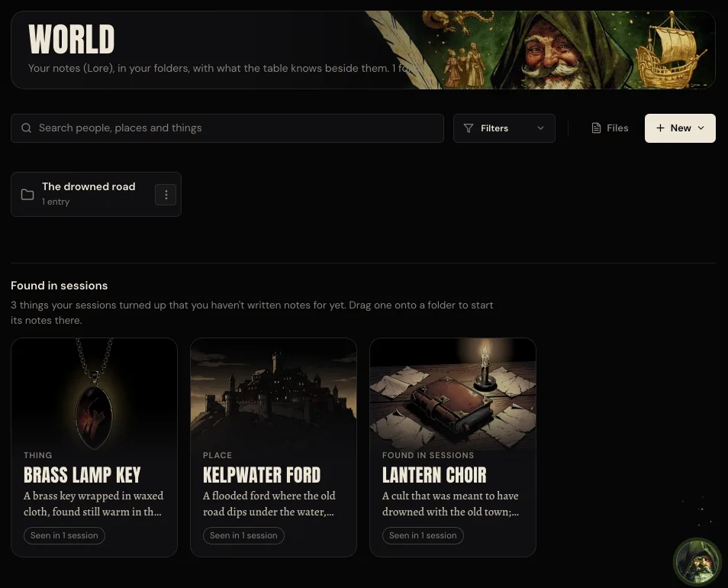Click the BRASS LAMP KEY title
Image resolution: width=728 pixels, height=588 pixels.
pos(82,475)
